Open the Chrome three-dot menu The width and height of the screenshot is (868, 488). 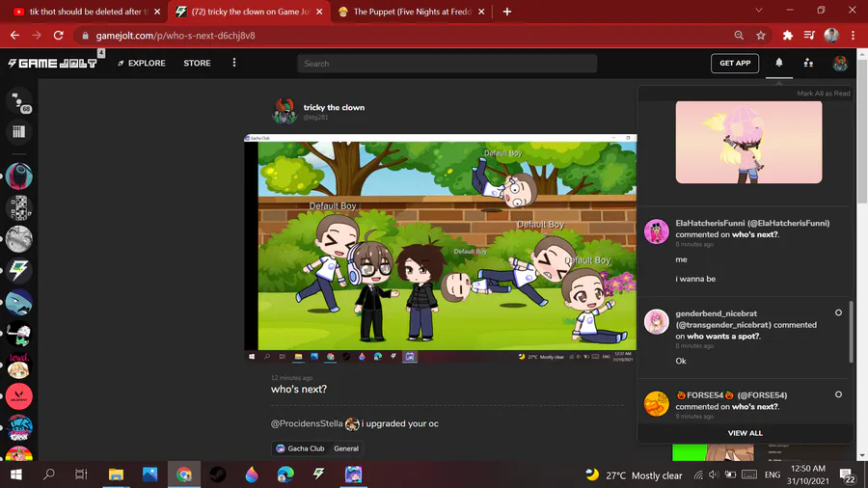[x=854, y=36]
